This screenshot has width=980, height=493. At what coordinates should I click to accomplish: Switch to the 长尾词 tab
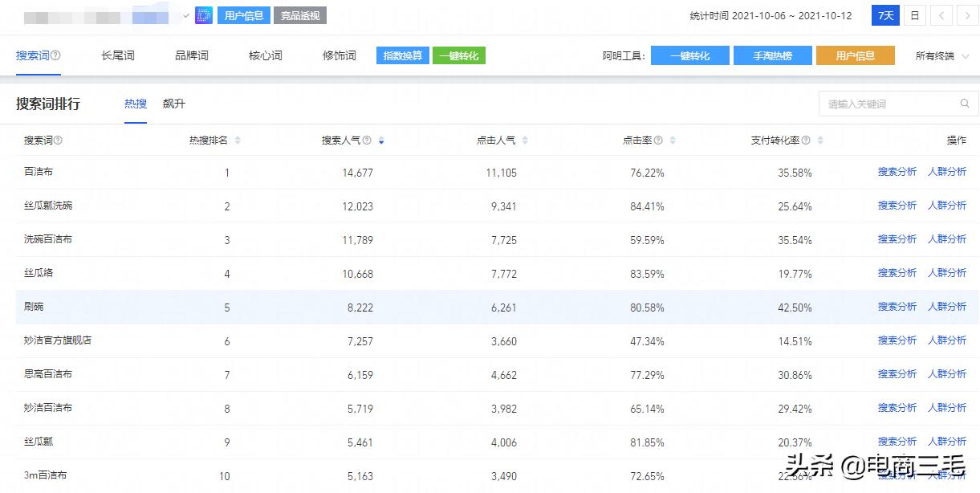click(118, 55)
